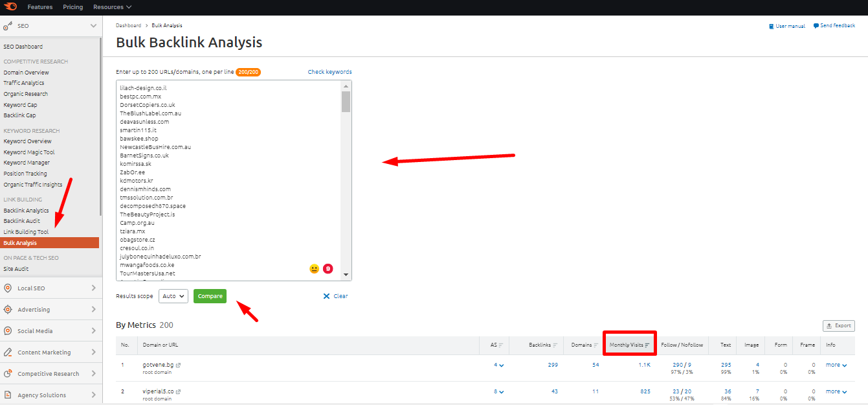Sort by Monthly Visits column

[x=630, y=345]
